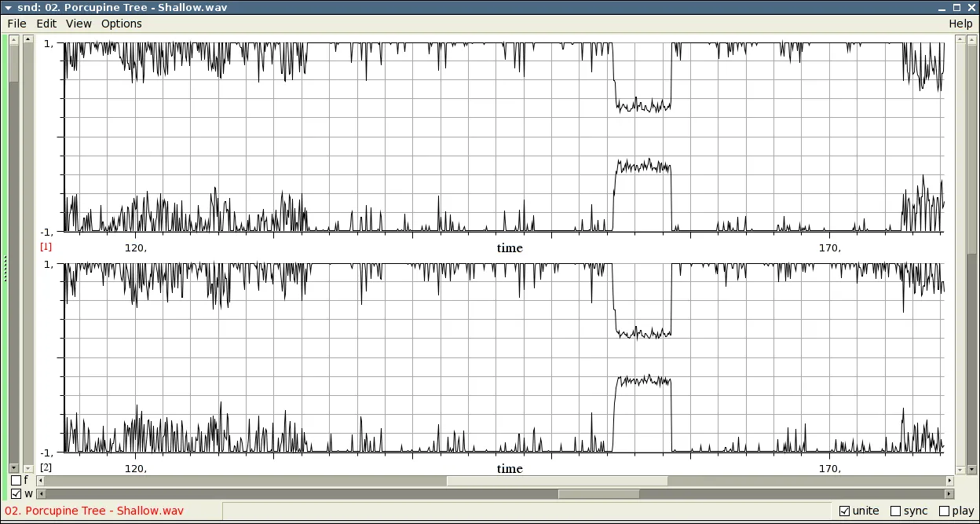The height and width of the screenshot is (524, 980).
Task: Open the Help menu
Action: coord(960,24)
